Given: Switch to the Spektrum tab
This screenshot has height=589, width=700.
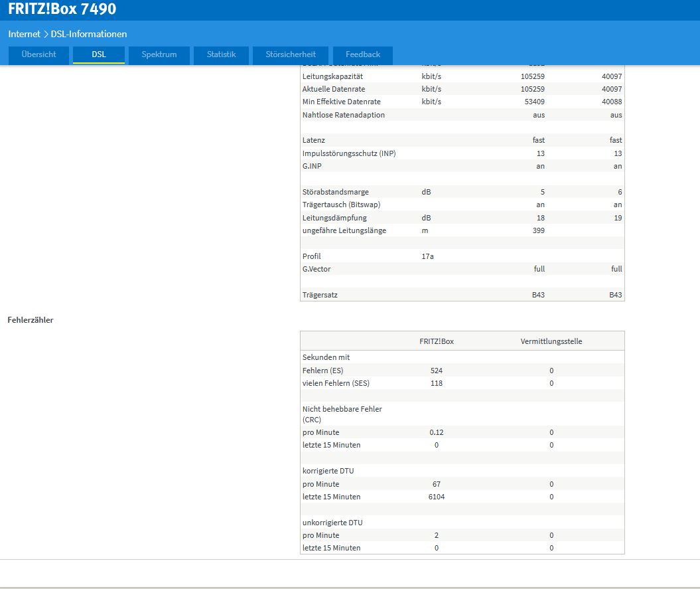Looking at the screenshot, I should point(159,55).
